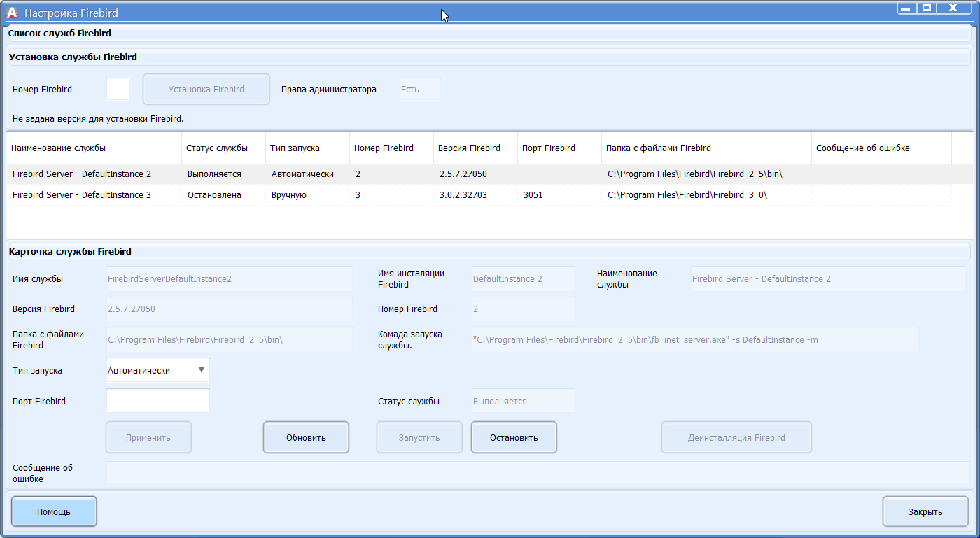Click the Версия Firebird field in the service card

(230, 309)
